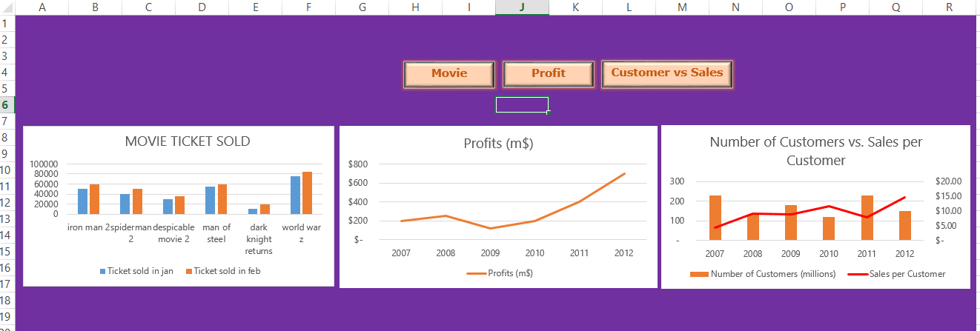Click the man of steel axis label
Image resolution: width=980 pixels, height=331 pixels.
[216, 233]
